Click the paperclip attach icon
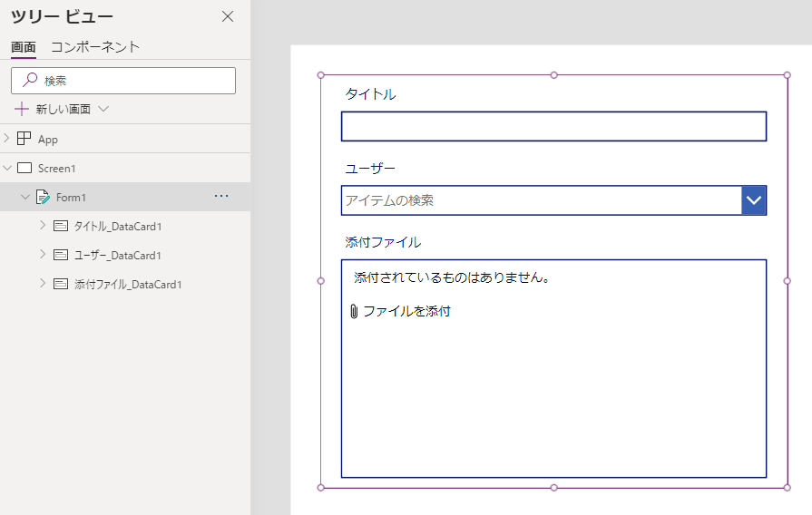 (354, 311)
